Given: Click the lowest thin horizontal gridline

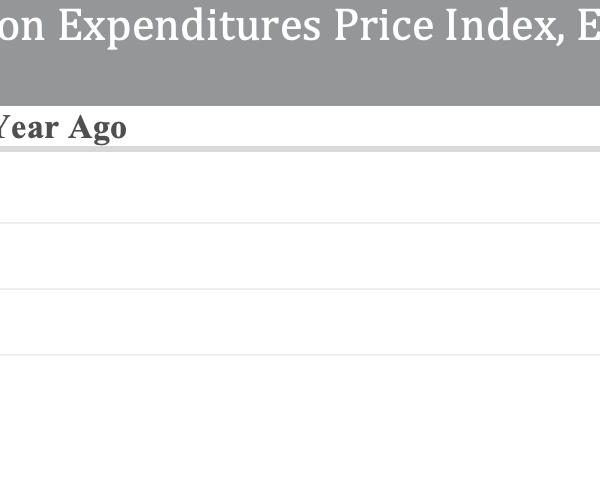Looking at the screenshot, I should [300, 355].
